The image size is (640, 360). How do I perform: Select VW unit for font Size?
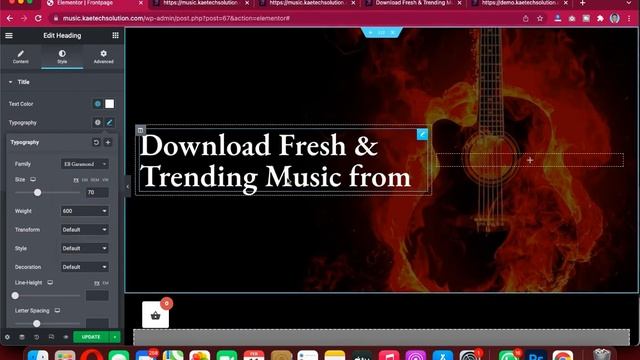[105, 180]
